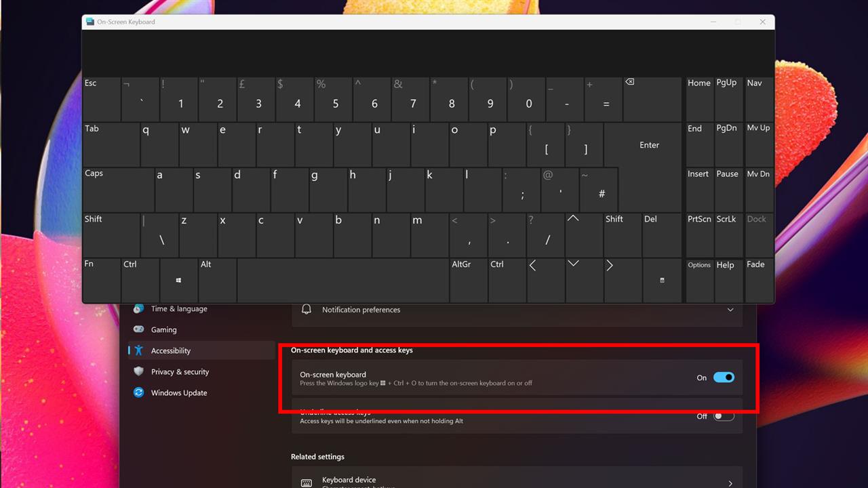This screenshot has height=488, width=868.
Task: Enable the Underline access keys toggle
Action: coord(724,416)
